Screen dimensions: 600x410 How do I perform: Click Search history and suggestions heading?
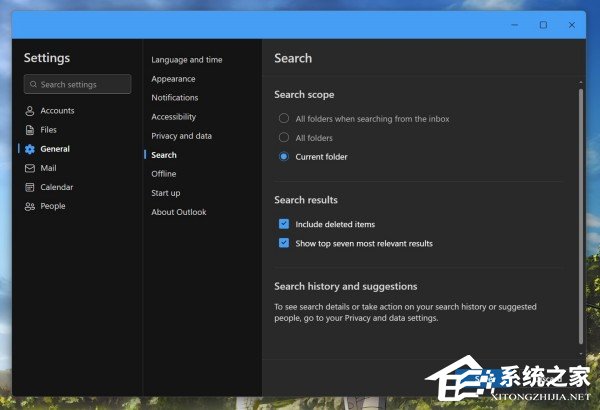coord(346,286)
